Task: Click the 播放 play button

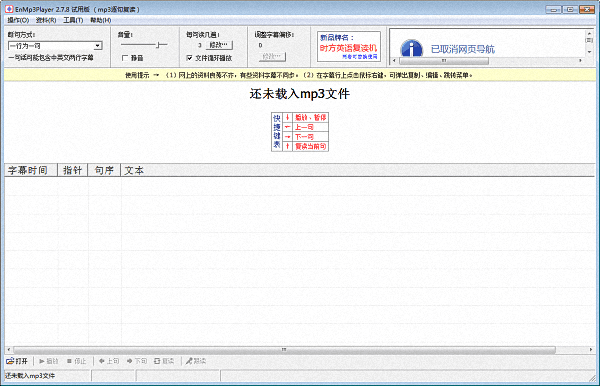Action: click(x=49, y=361)
